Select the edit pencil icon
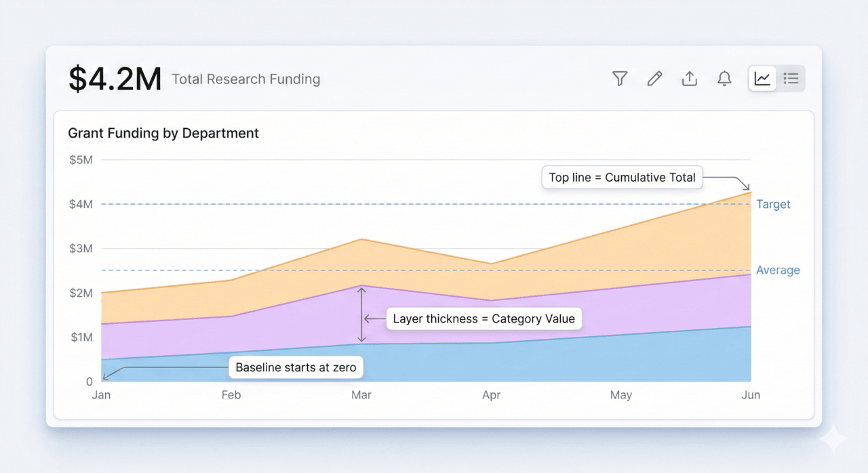Viewport: 868px width, 473px height. click(x=654, y=79)
